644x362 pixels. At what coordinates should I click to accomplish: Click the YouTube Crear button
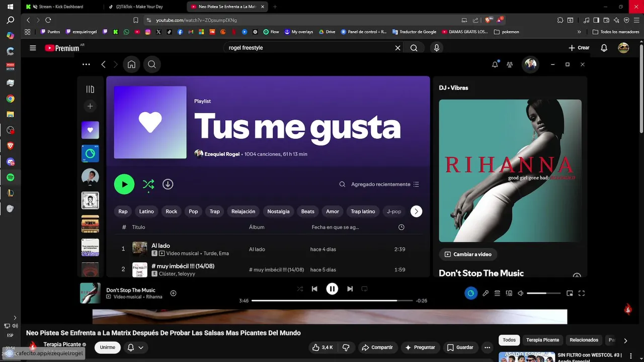579,48
